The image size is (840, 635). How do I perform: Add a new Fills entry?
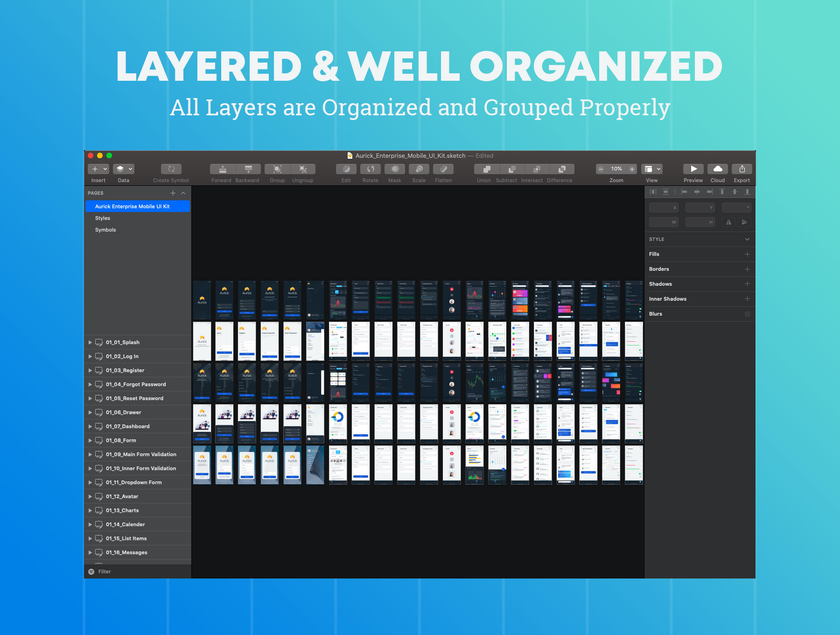coord(747,254)
